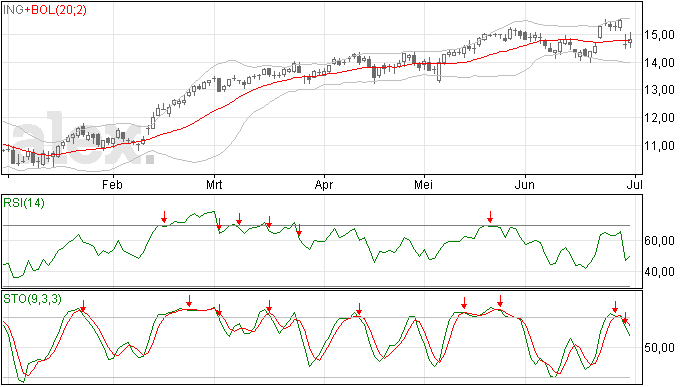Select the Feb month label
The width and height of the screenshot is (690, 387).
pos(112,184)
